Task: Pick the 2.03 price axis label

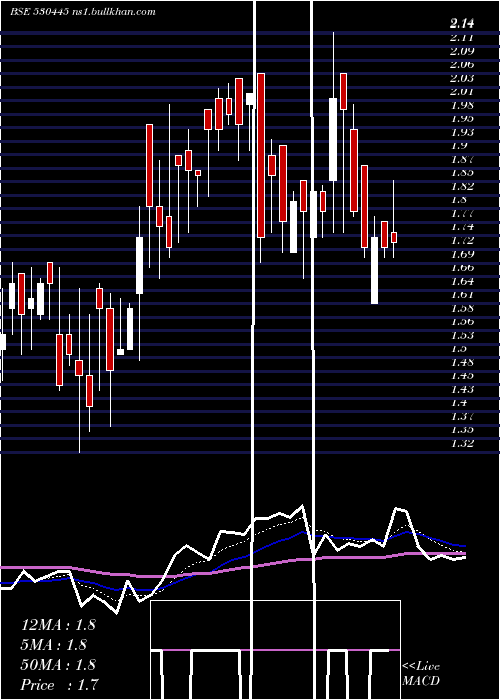Action: [x=462, y=78]
